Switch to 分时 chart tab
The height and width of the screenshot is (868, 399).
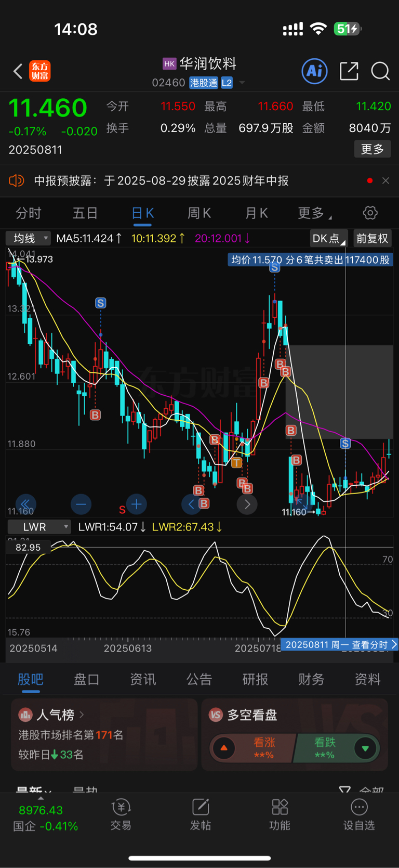click(x=29, y=213)
